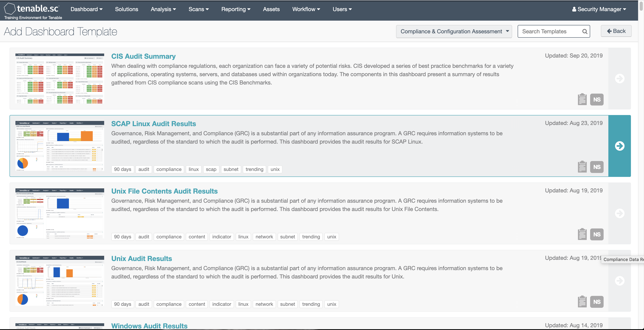Screen dimensions: 644x330
Task: Open the Reporting menu
Action: tap(236, 9)
